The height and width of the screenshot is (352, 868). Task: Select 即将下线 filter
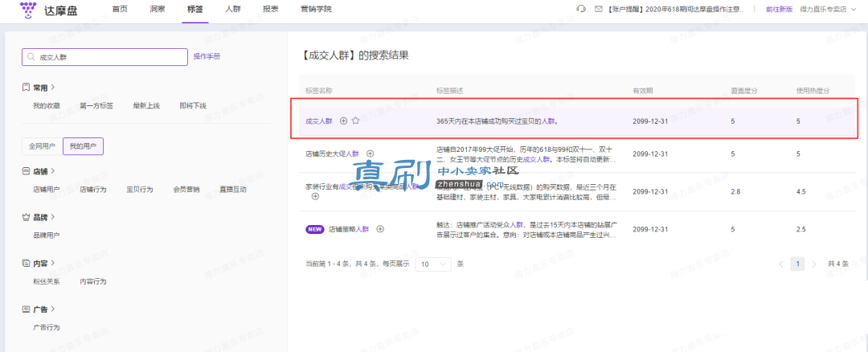click(x=193, y=106)
